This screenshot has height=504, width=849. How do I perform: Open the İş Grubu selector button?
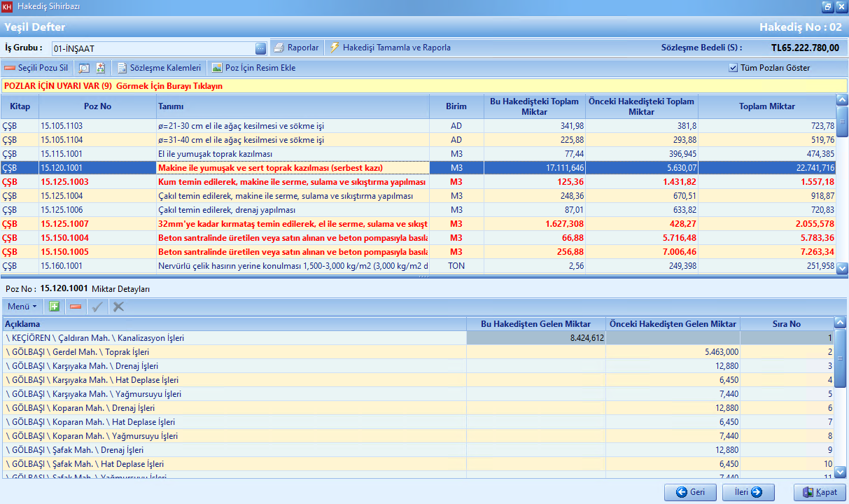[260, 48]
